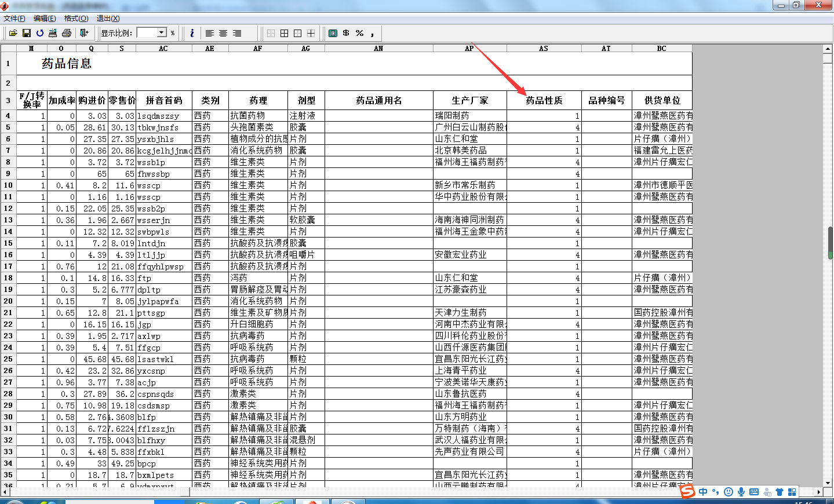Click the open file folder icon
Viewport: 834px width, 504px height.
13,33
